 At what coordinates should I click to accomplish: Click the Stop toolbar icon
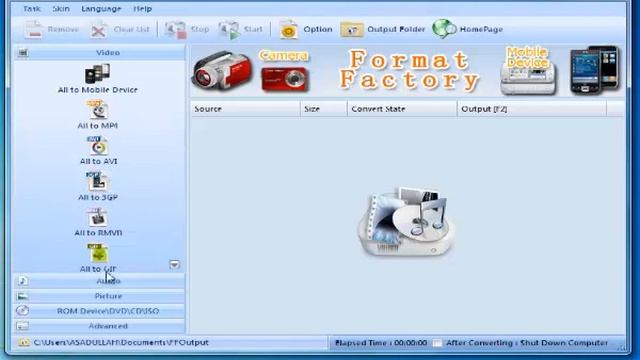(x=176, y=30)
